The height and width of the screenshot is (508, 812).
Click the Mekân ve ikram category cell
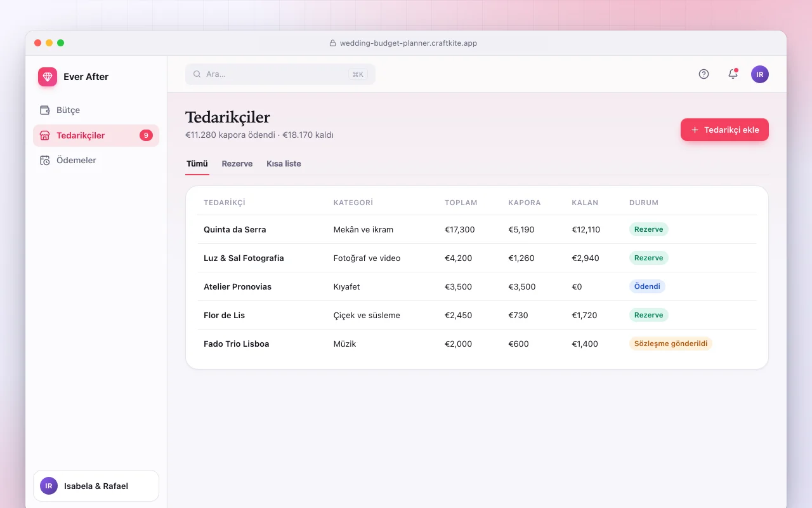pyautogui.click(x=363, y=229)
